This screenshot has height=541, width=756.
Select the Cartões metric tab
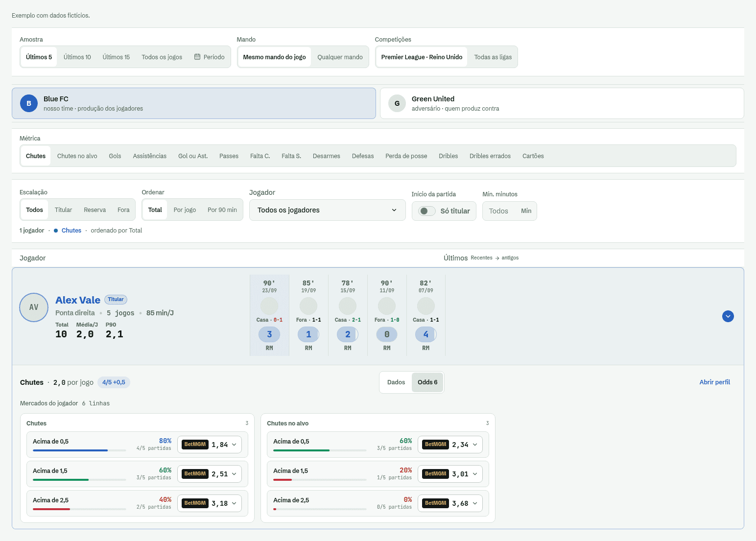click(533, 156)
